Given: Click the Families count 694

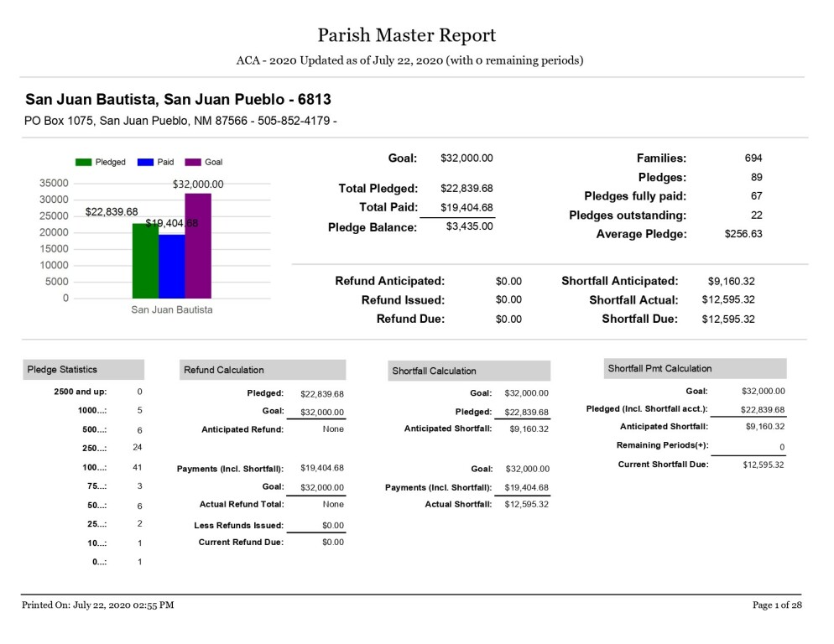Looking at the screenshot, I should click(753, 158).
